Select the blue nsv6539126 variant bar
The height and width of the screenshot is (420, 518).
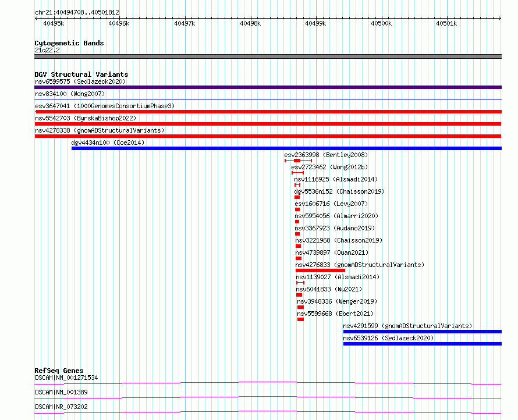[423, 344]
